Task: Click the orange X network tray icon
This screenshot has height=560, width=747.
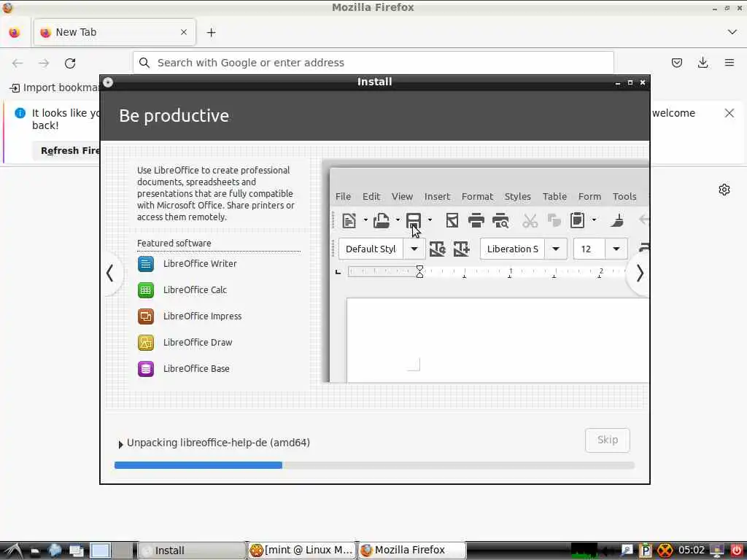Action: coord(665,551)
